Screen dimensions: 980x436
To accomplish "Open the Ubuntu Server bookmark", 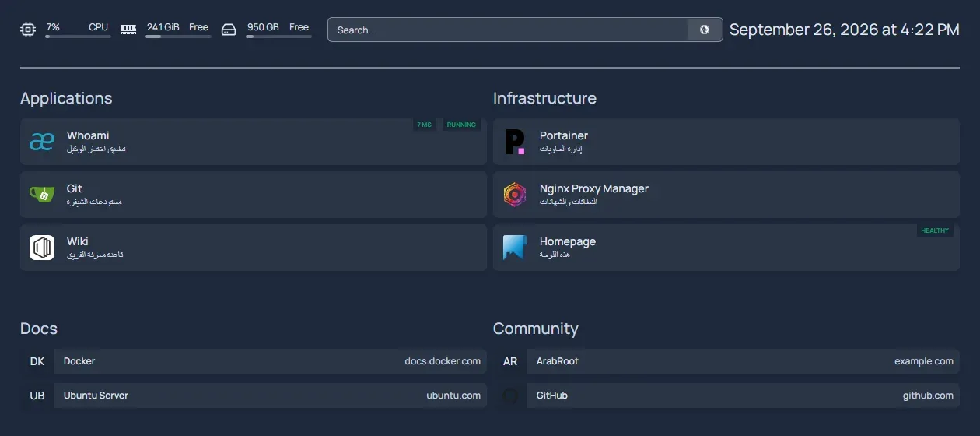I will pos(254,396).
